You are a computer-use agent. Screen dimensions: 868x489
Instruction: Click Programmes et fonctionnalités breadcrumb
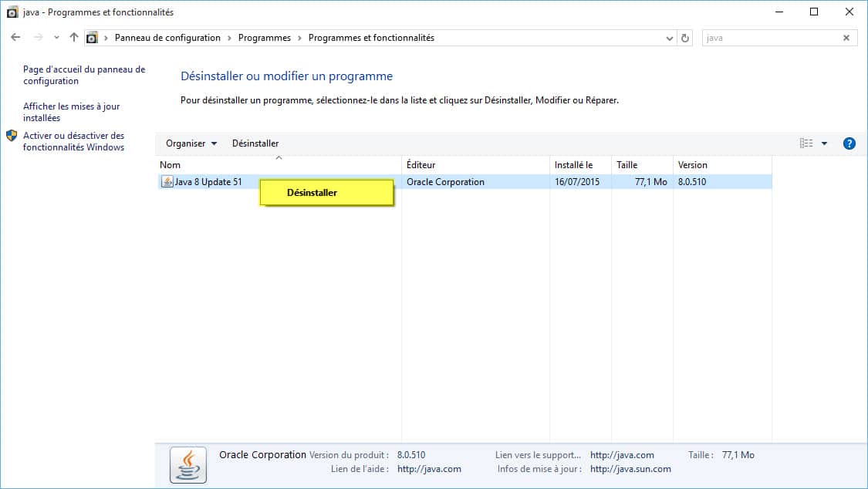(371, 38)
